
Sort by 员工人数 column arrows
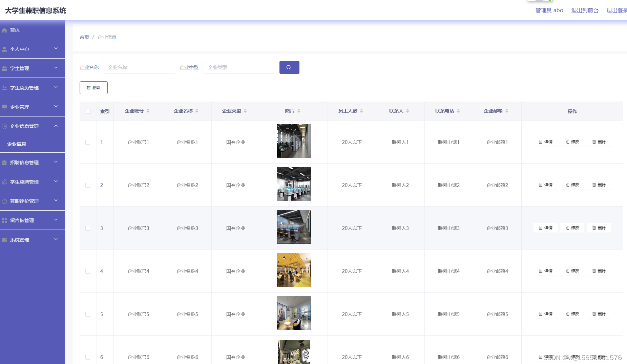[x=361, y=111]
